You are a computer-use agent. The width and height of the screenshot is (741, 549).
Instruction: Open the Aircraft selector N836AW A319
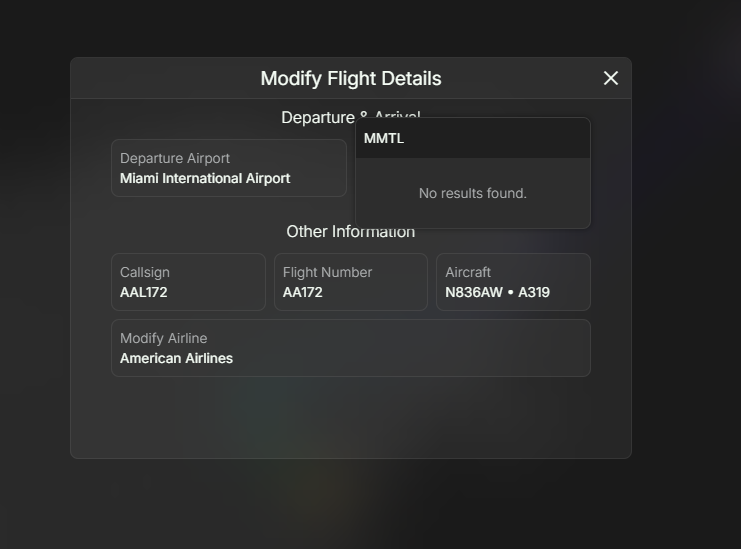pyautogui.click(x=513, y=282)
